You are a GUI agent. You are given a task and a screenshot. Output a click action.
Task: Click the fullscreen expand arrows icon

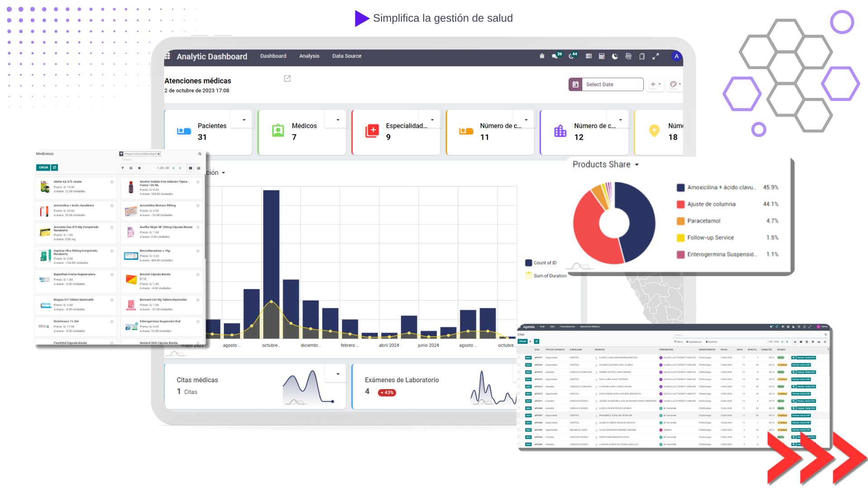click(656, 56)
